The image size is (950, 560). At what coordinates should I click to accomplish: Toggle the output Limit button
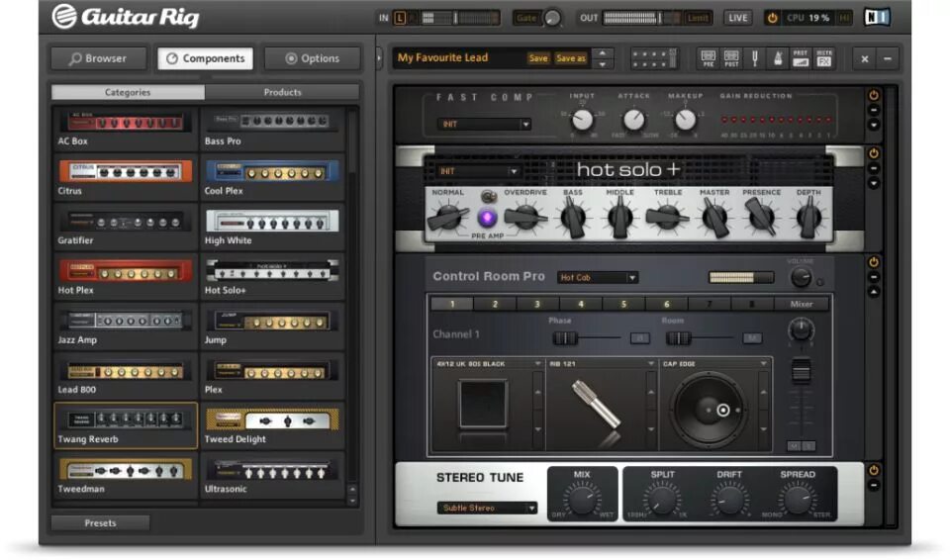(698, 18)
